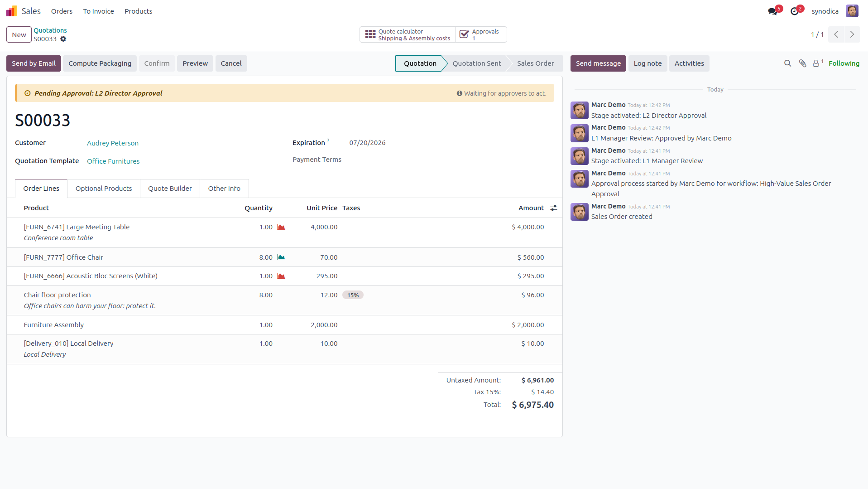Open the activities clock icon in the top bar
Screen dimensions: 868x489
pos(795,11)
